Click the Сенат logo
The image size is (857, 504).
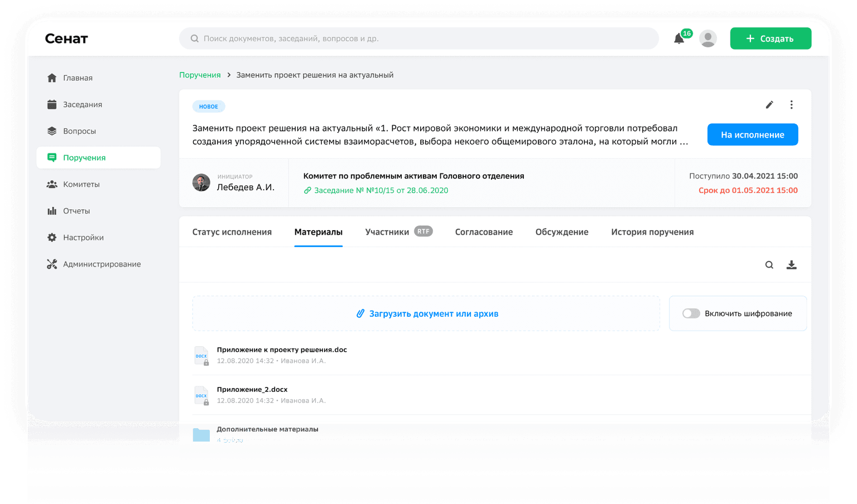(66, 38)
